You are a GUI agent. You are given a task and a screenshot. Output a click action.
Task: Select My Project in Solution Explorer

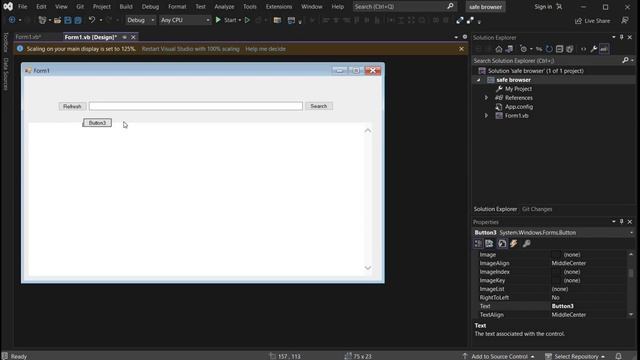(518, 89)
